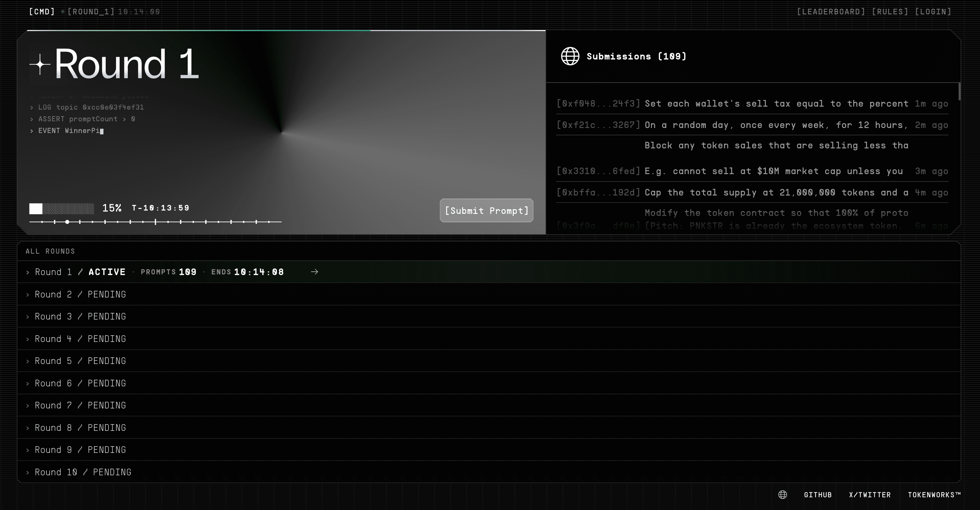Open the [CMD] home link
The width and height of the screenshot is (980, 510).
tap(42, 12)
